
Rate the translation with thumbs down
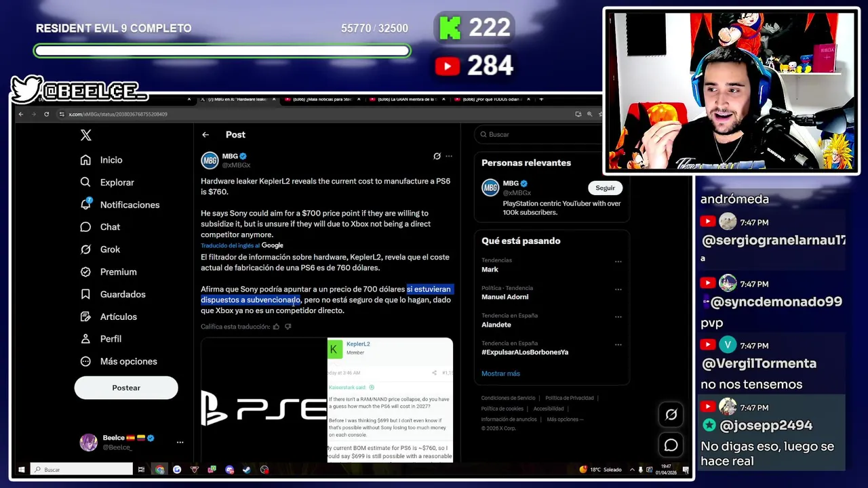(288, 327)
